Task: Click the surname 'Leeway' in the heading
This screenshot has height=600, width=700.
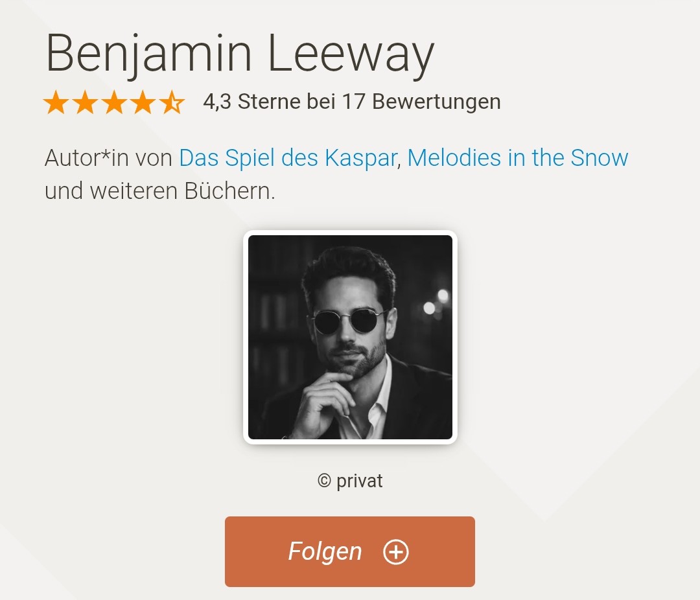Action: [x=350, y=54]
